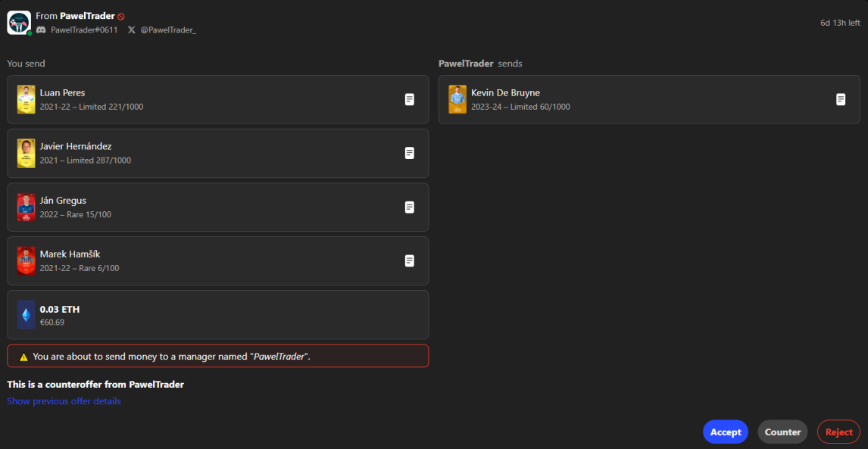Reject the trade offer
868x449 pixels.
[x=838, y=432]
